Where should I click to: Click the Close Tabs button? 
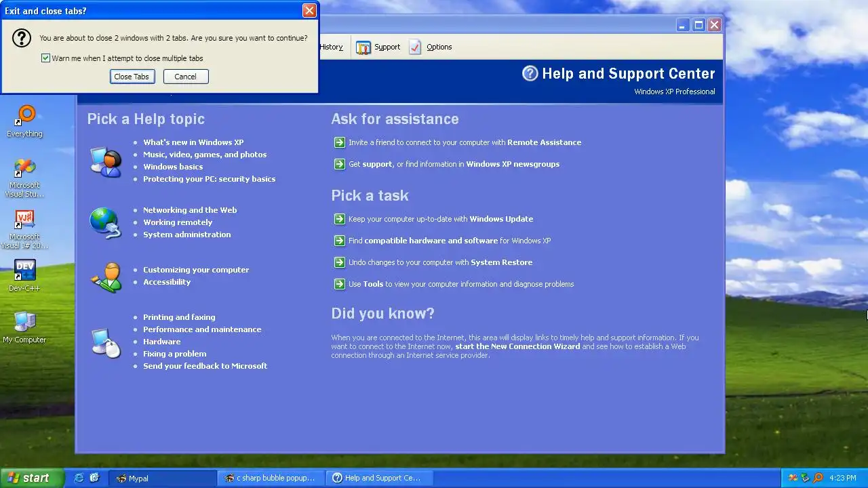click(132, 77)
